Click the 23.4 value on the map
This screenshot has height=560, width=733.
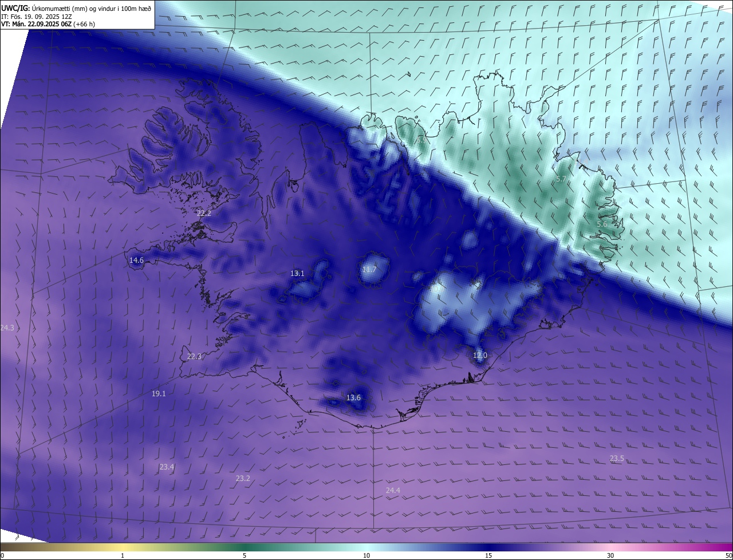click(167, 467)
